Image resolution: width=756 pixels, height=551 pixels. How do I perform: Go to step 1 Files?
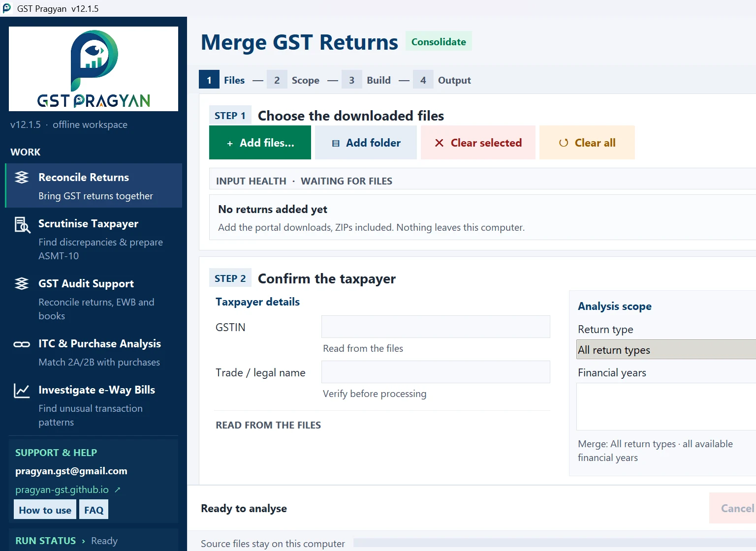point(222,80)
